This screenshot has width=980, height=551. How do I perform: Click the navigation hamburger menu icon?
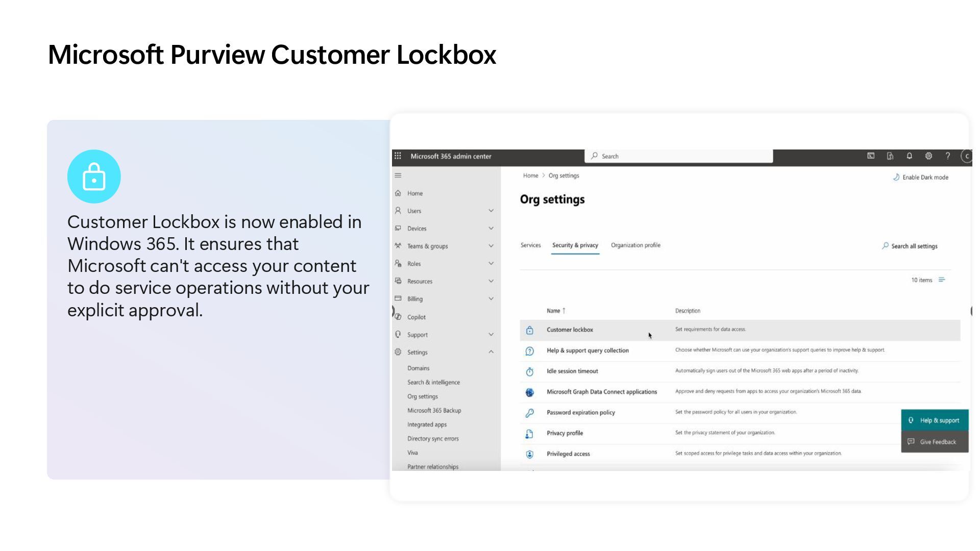(398, 176)
